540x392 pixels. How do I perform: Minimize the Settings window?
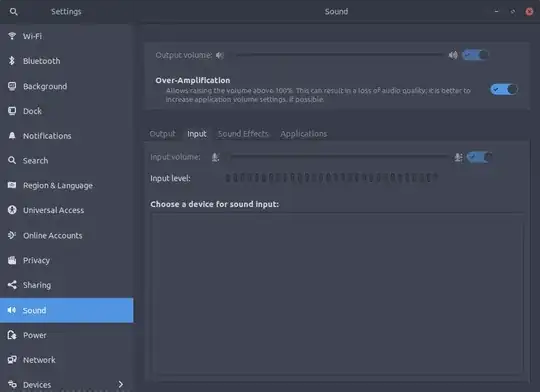pyautogui.click(x=496, y=11)
